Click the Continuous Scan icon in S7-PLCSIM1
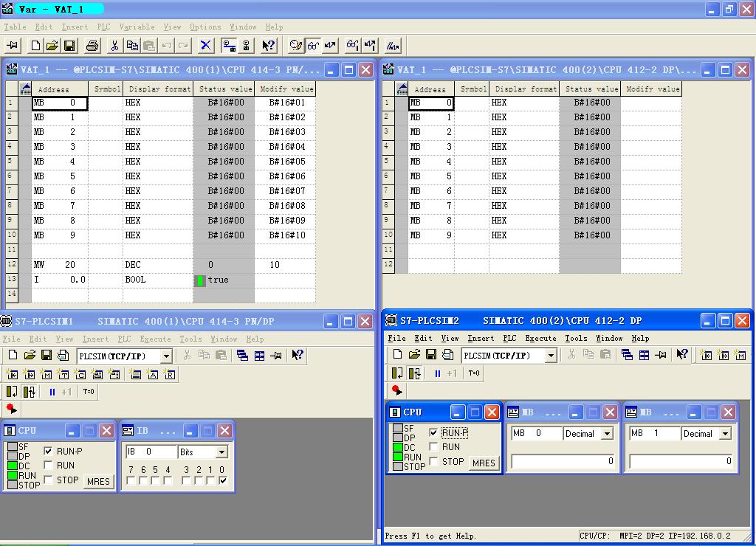Screen dimensions: 756x546 click(30, 392)
